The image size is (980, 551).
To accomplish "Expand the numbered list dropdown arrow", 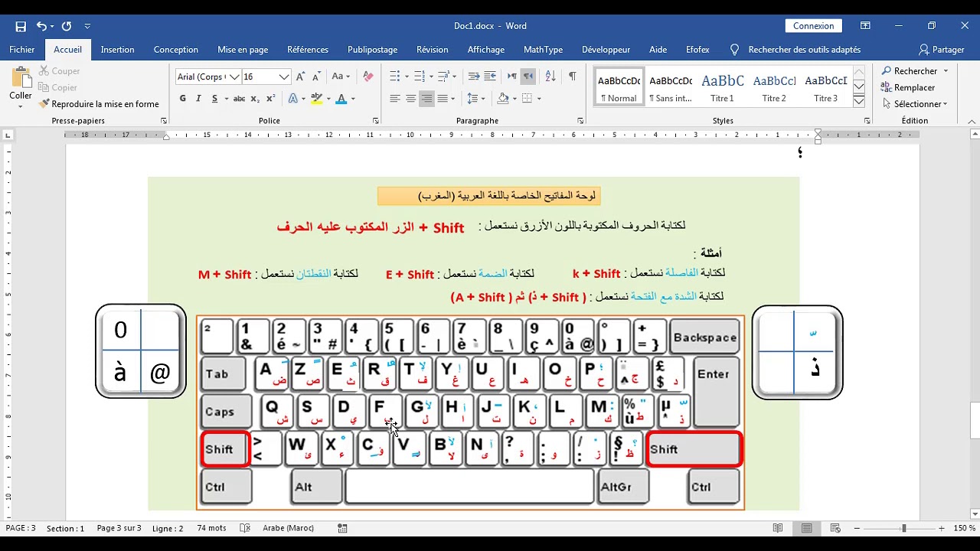I will coord(431,77).
